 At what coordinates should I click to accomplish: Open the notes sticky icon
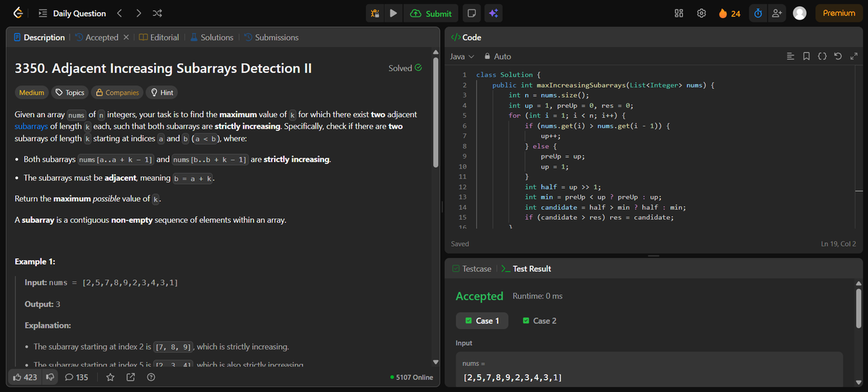coord(471,13)
